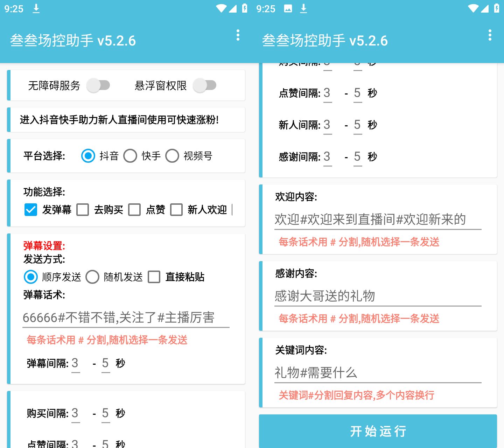Open the overflow menu on the right screen
The image size is (504, 448).
coord(490,35)
